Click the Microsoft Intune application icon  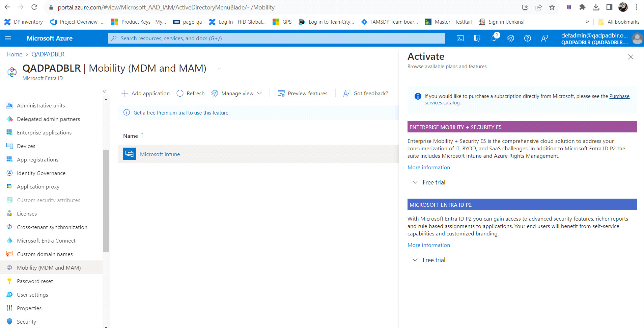coord(130,154)
